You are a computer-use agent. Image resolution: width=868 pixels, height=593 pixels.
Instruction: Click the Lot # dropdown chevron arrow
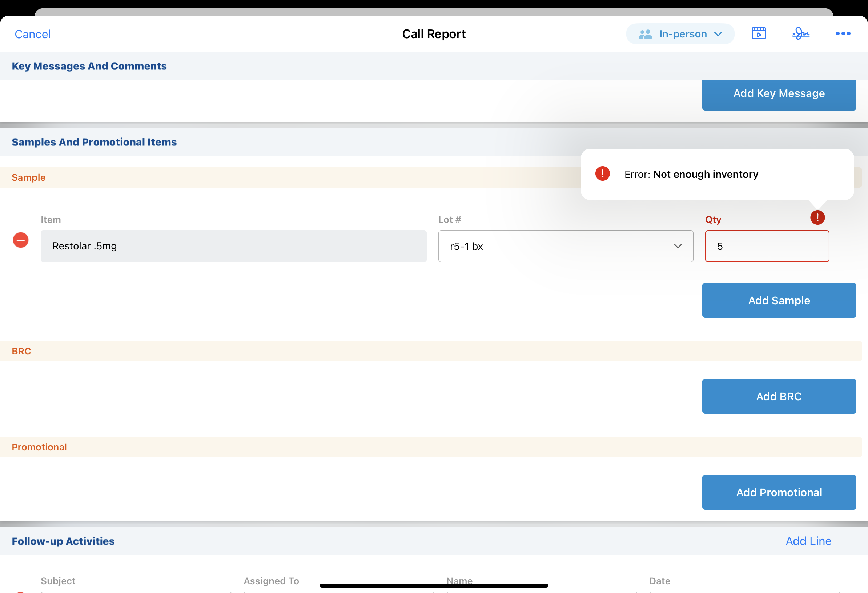pyautogui.click(x=678, y=246)
